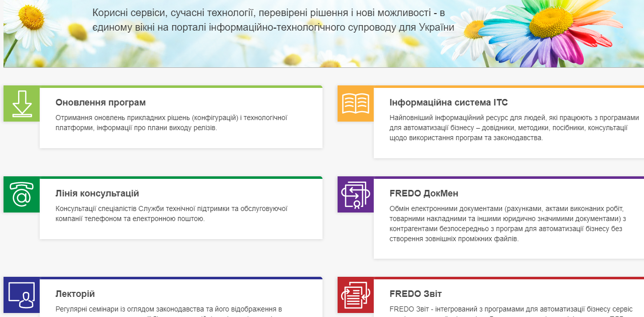Click description starting 'Обмін електронними документами'
The width and height of the screenshot is (644, 317).
point(508,224)
